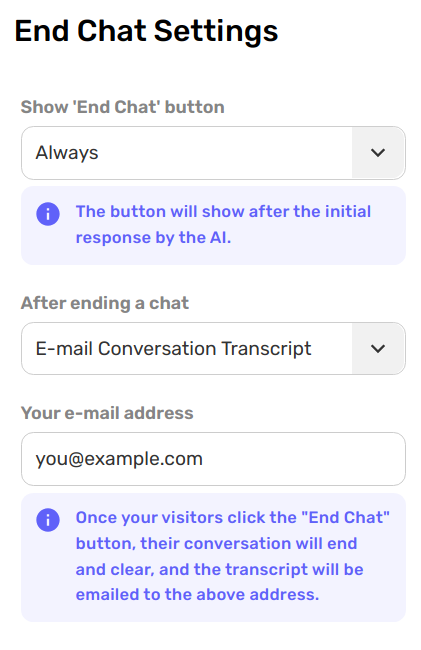The width and height of the screenshot is (421, 650).
Task: Click the empty area right of 'you@example.com' in the input
Action: point(302,459)
